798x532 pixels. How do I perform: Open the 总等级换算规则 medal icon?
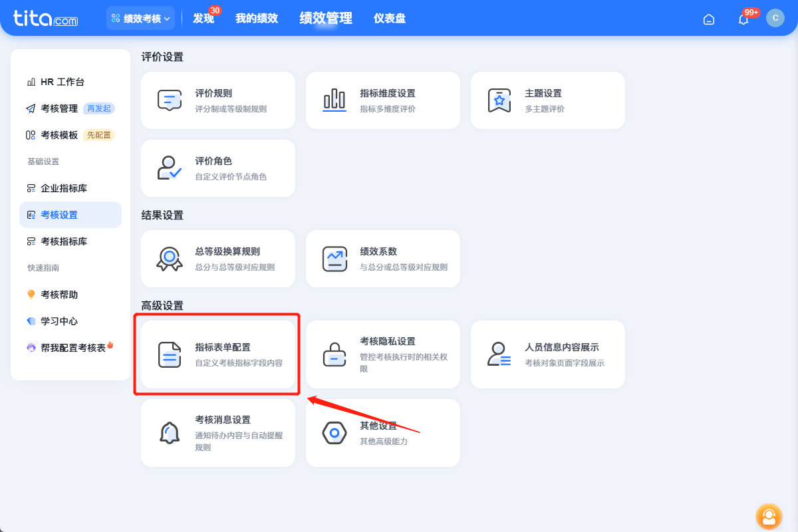click(x=169, y=258)
